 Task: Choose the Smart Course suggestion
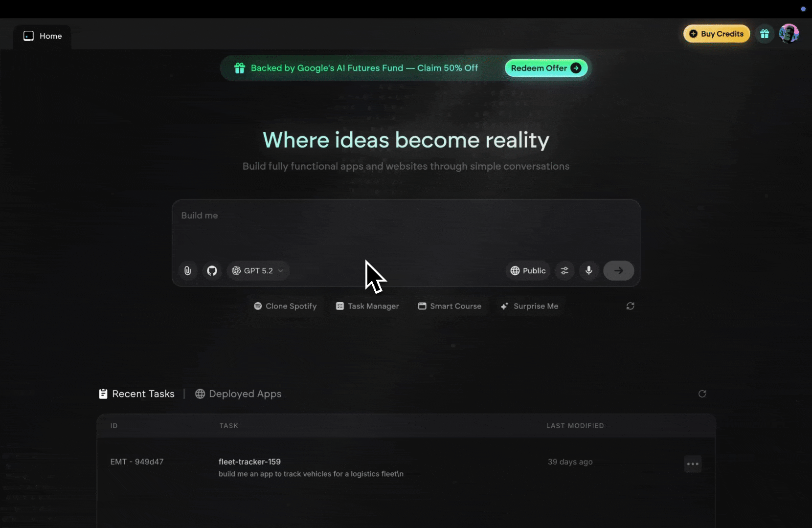click(450, 306)
